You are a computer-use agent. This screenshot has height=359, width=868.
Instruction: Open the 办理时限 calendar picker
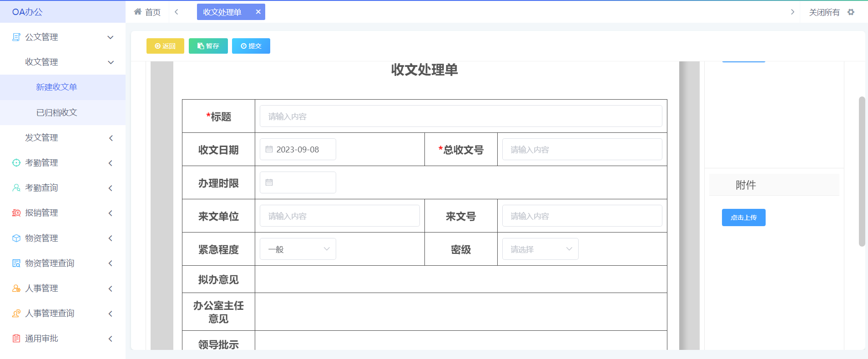coord(298,182)
